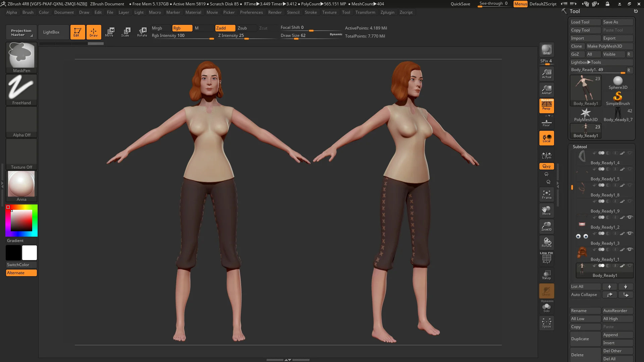Select the Sphere3D tool

coord(618,82)
